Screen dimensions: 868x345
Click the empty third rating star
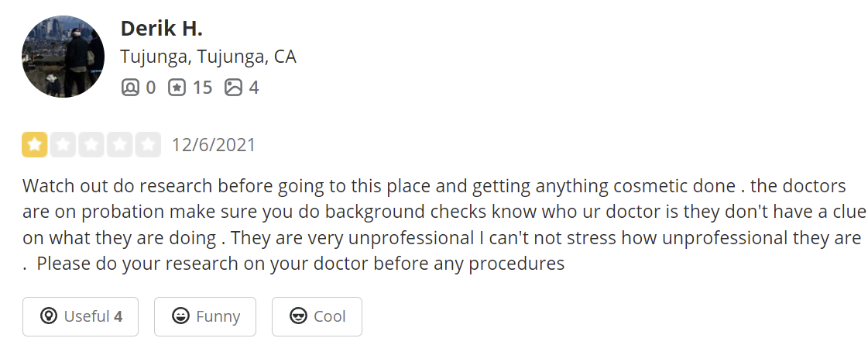pyautogui.click(x=91, y=145)
